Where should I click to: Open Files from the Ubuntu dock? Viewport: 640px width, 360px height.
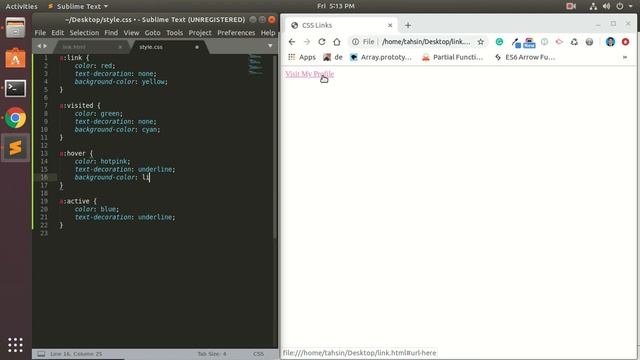(16, 29)
